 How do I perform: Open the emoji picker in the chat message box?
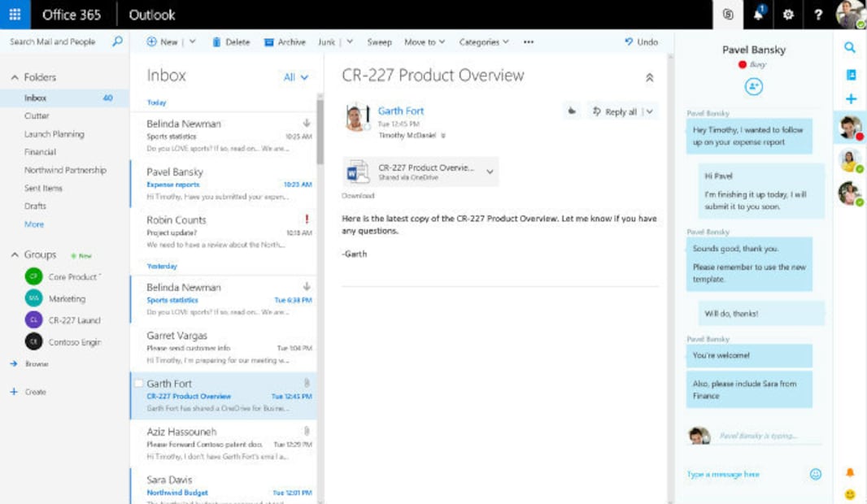[816, 474]
